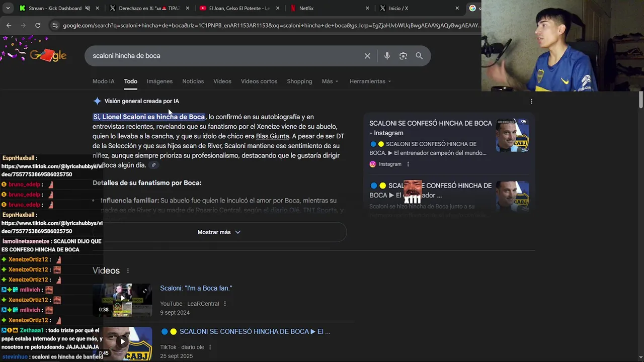Open three-dot menu beside Videos heading
Screen dimensions: 644x362
(x=128, y=270)
